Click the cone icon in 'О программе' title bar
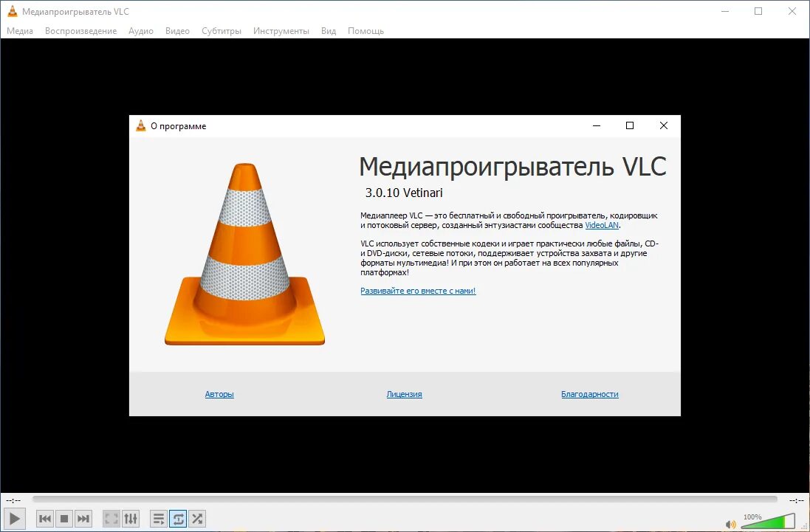810x532 pixels. coord(140,125)
